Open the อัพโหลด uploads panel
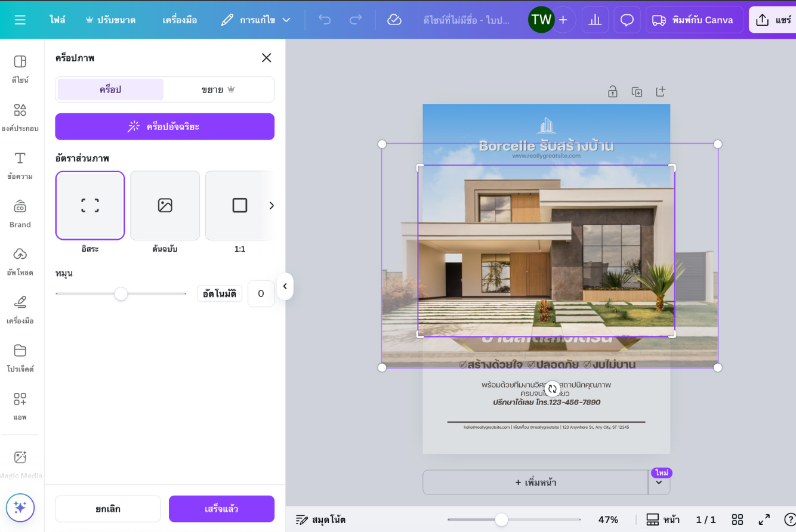796x532 pixels. tap(20, 261)
